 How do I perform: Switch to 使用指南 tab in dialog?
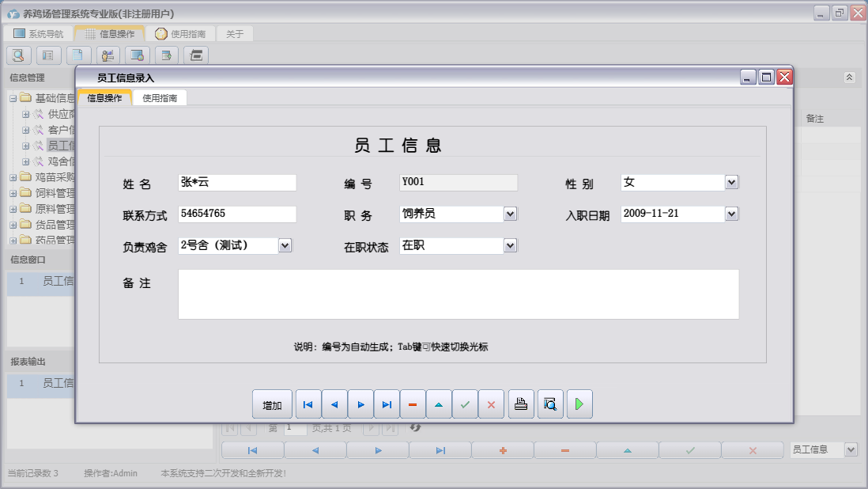[x=159, y=98]
